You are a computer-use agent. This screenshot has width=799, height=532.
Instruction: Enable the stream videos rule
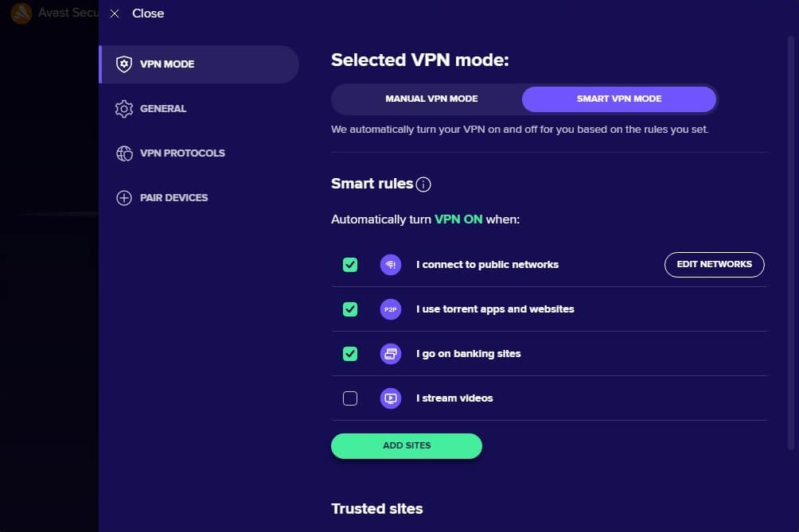click(350, 398)
